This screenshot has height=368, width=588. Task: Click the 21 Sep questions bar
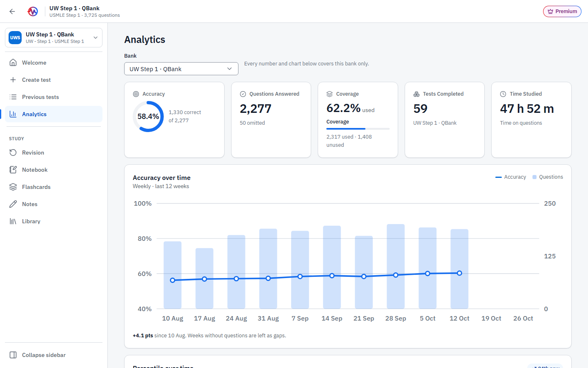[364, 272]
